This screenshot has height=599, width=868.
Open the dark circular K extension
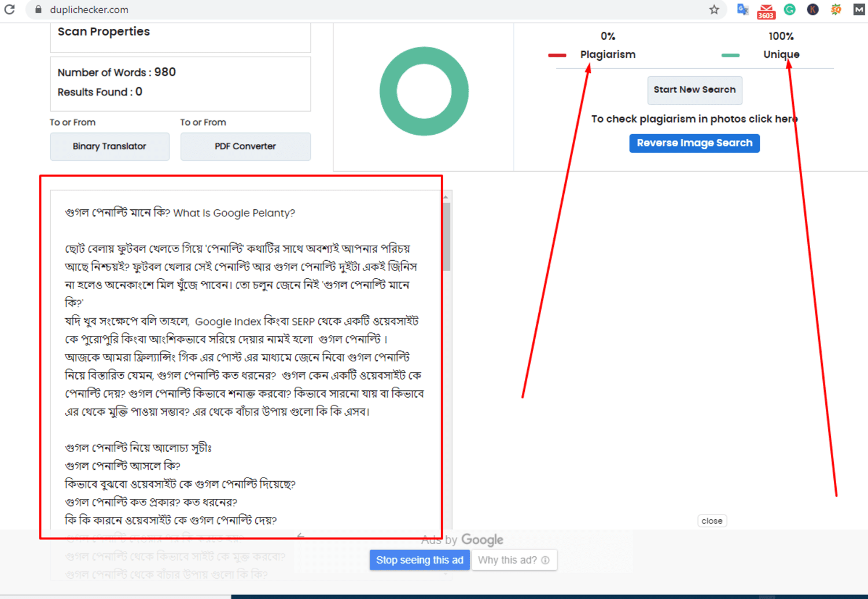click(812, 10)
